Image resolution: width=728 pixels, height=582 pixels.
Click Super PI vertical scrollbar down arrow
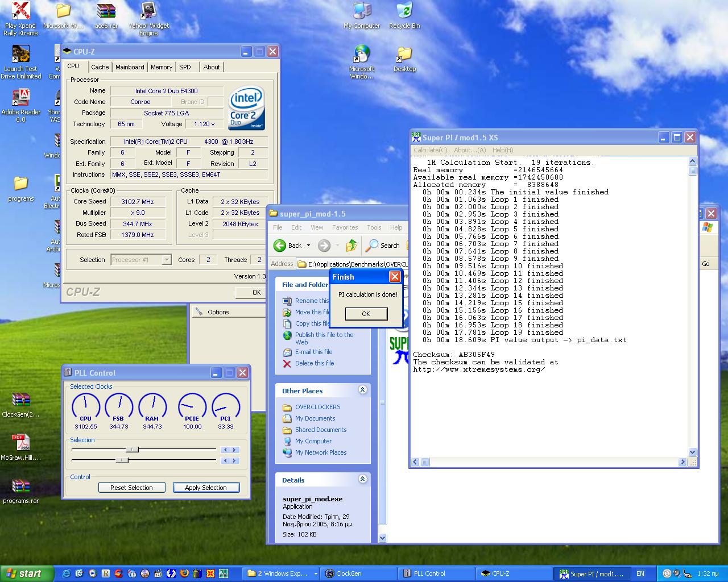(692, 452)
